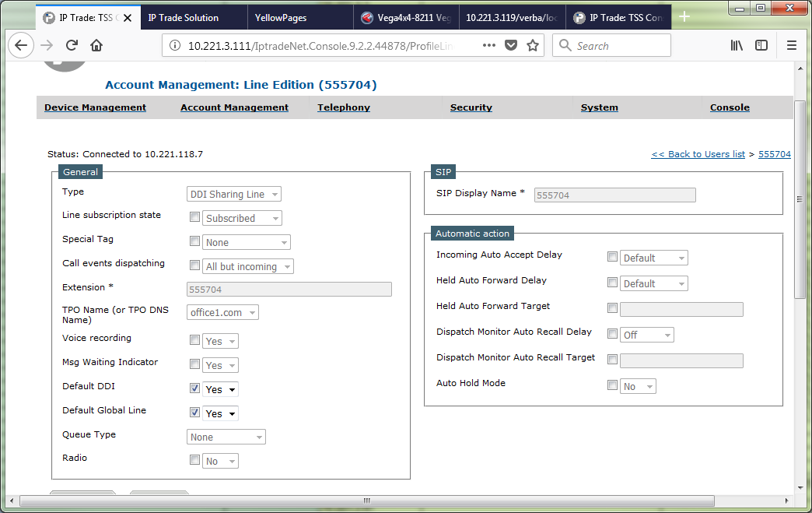Reload the current page
Viewport: 812px width, 513px height.
coord(72,46)
